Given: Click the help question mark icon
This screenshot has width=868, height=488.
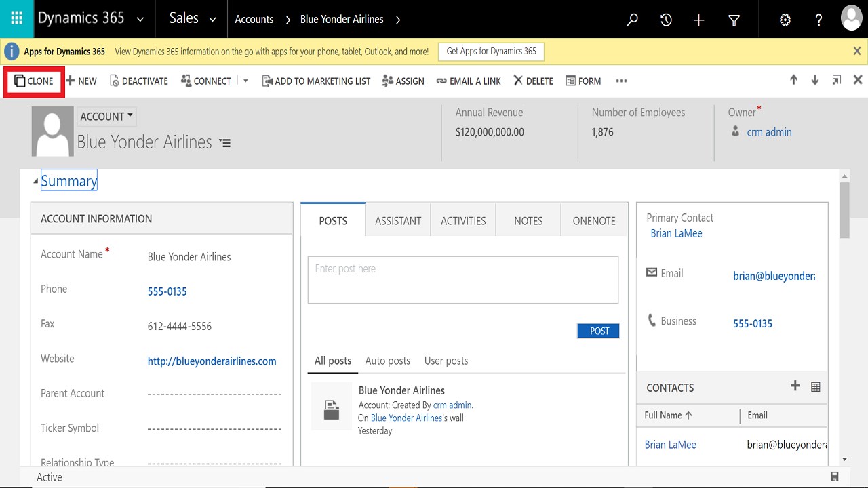Looking at the screenshot, I should click(x=819, y=20).
